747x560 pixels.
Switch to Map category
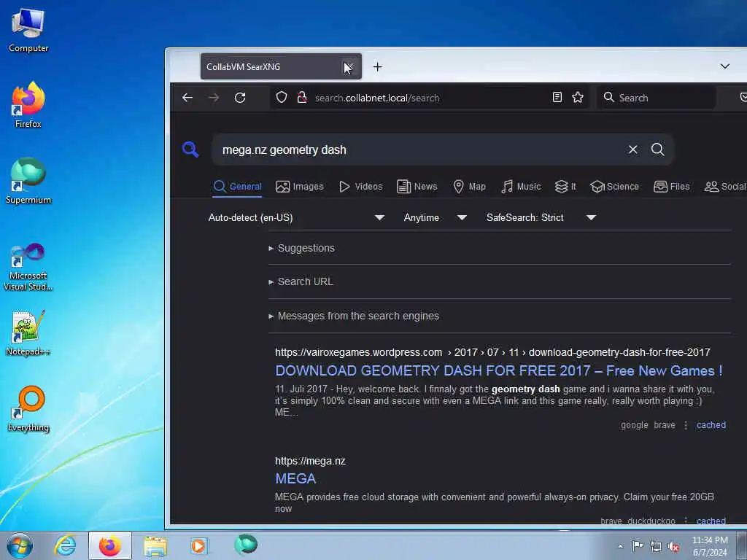469,186
